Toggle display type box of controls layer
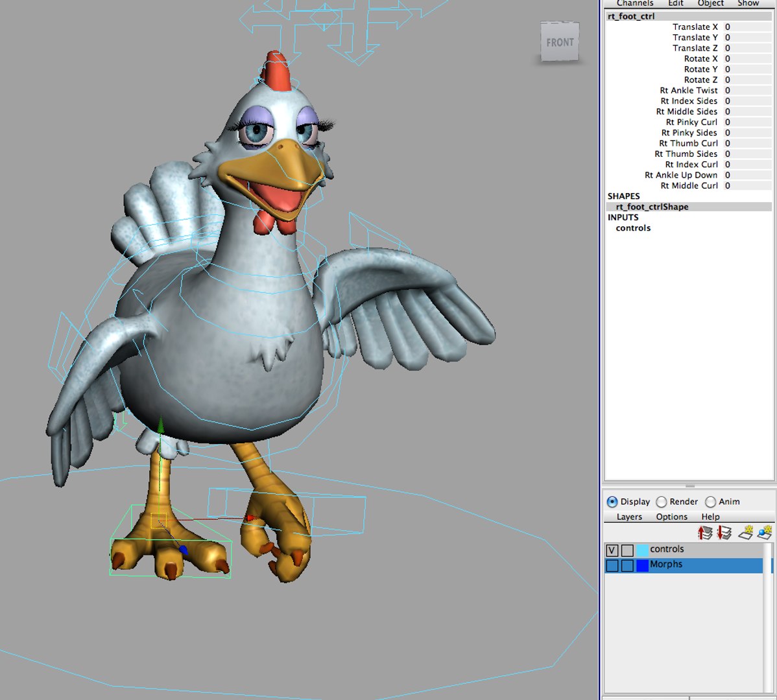The width and height of the screenshot is (777, 700). pyautogui.click(x=627, y=550)
